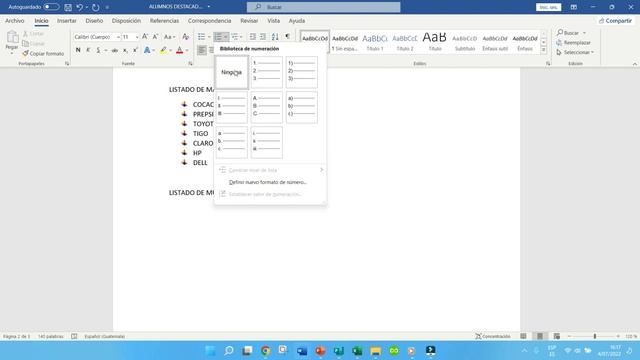Screen dimensions: 640x360
Task: Click the Redo icon in title bar
Action: 96,7
